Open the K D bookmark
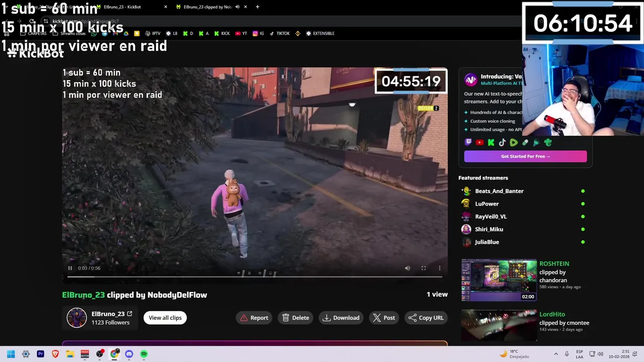This screenshot has height=362, width=644. point(188,34)
